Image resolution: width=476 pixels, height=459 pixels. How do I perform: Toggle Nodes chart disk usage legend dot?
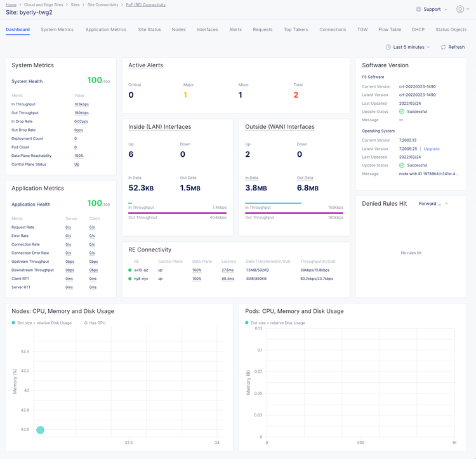[x=13, y=323]
